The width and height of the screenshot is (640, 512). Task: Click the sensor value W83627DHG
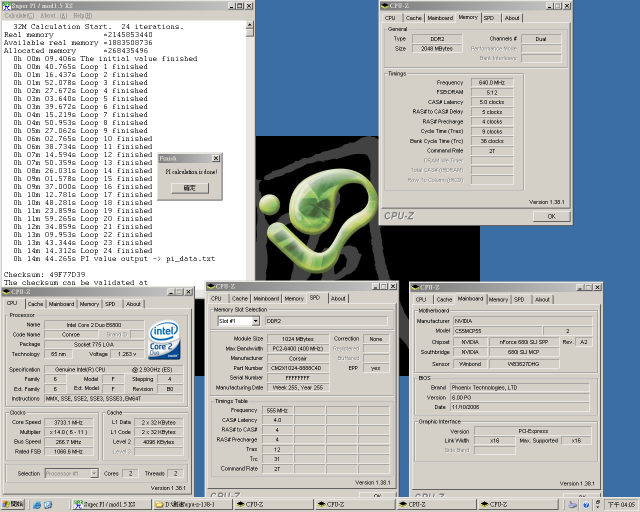tap(524, 364)
